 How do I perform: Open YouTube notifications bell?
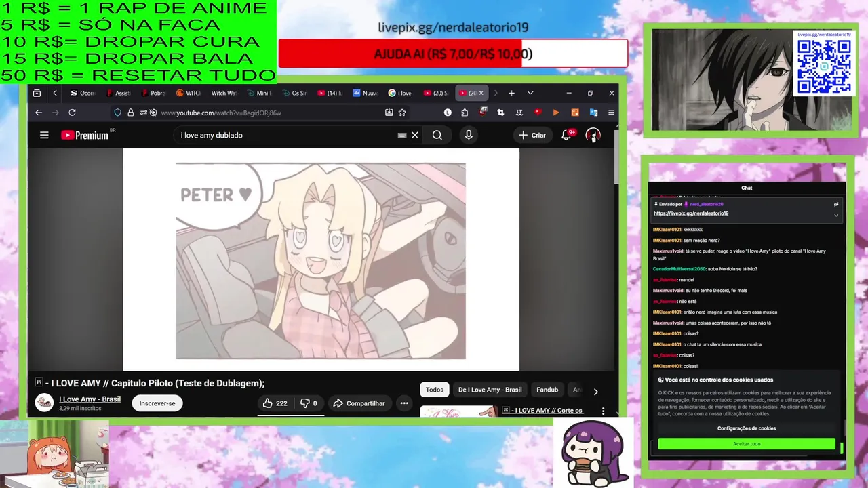pos(566,135)
